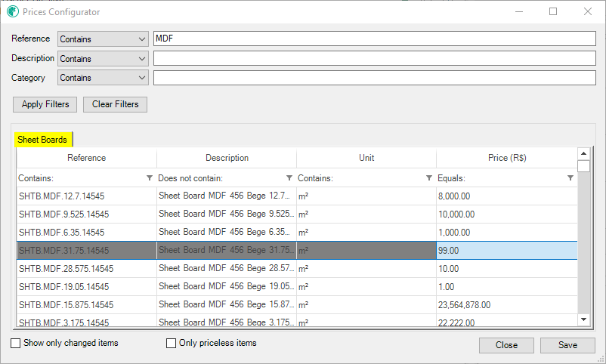Click the price cell 23,564,878.00
Viewport: 606px width, 364px height.
point(507,305)
